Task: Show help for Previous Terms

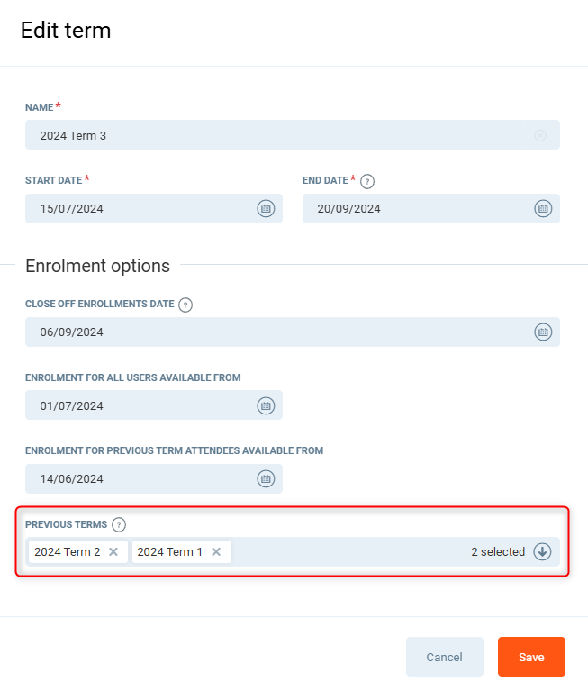Action: 119,524
